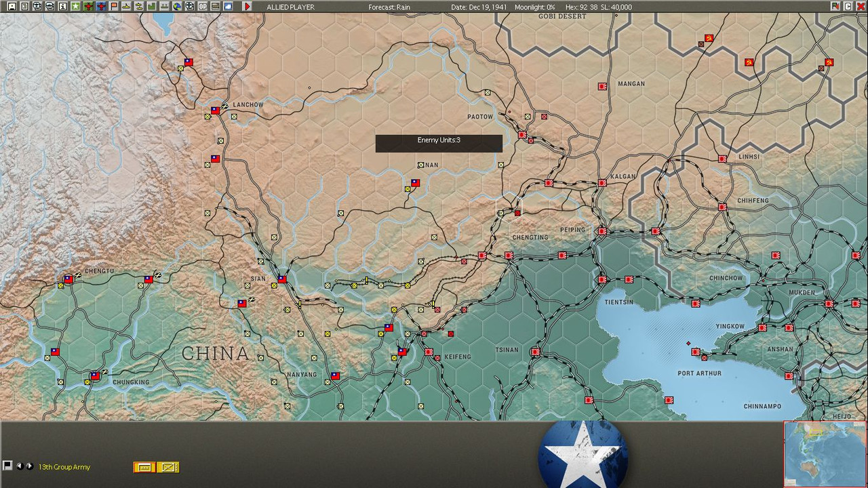Click the 'C' icon in top-right corner
The image size is (868, 488).
pos(848,6)
